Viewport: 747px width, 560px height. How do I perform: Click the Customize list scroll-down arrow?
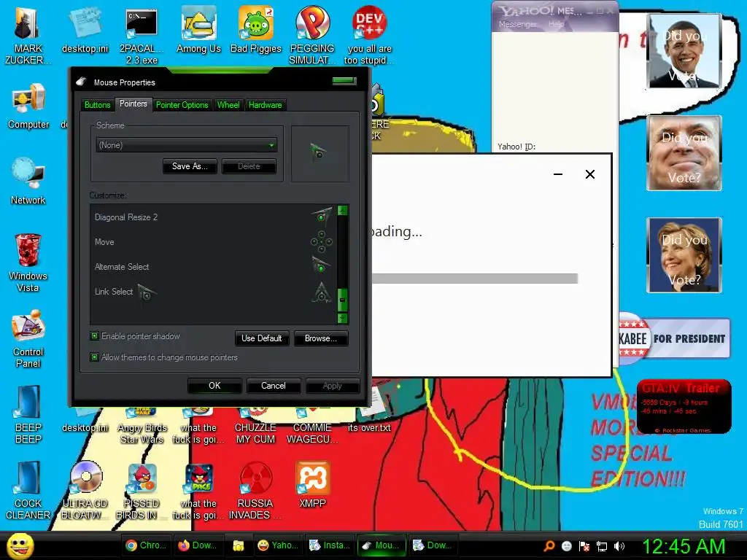point(342,318)
